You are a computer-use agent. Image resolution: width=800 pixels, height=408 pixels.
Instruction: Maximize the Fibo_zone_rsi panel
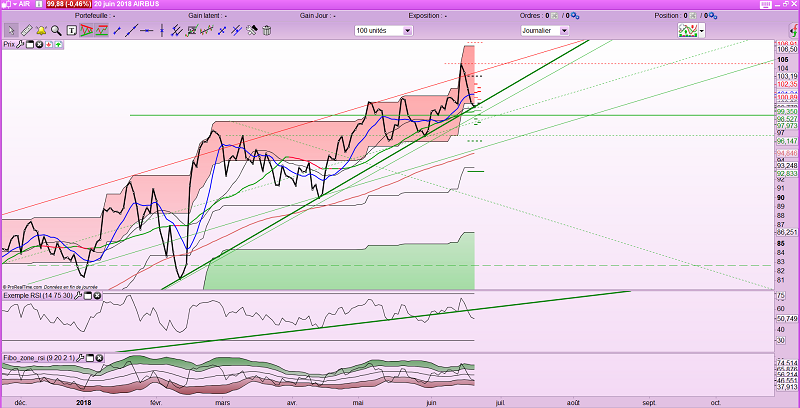(x=89, y=358)
